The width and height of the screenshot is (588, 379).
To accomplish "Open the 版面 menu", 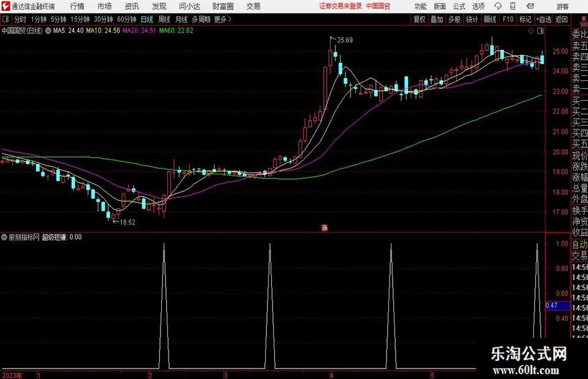I will [439, 6].
